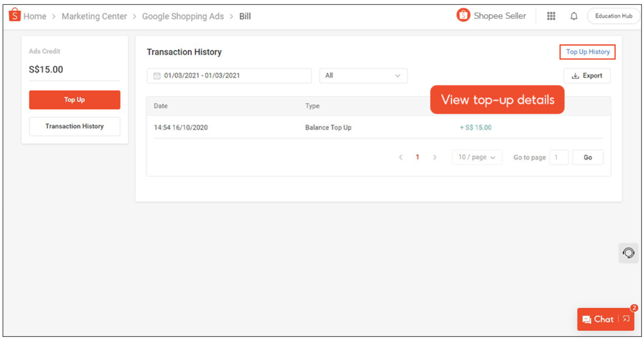The height and width of the screenshot is (340, 644).
Task: Open the Chat panel
Action: pyautogui.click(x=601, y=319)
